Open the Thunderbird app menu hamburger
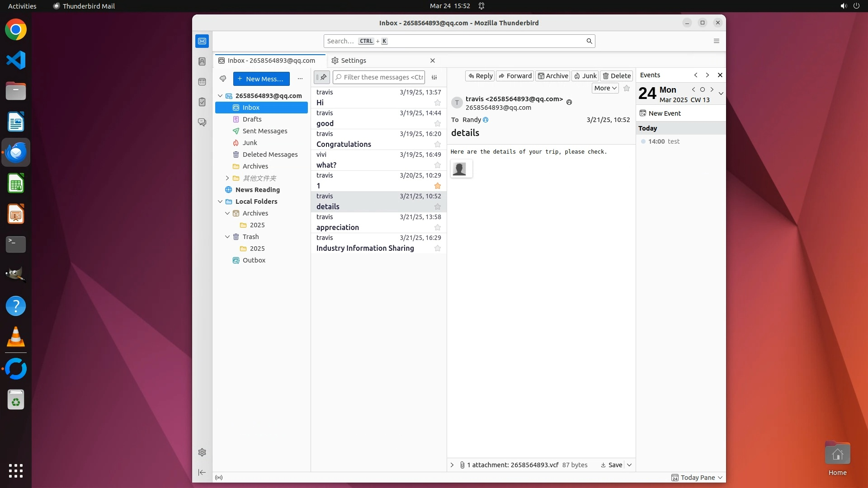This screenshot has width=868, height=488. [x=716, y=41]
